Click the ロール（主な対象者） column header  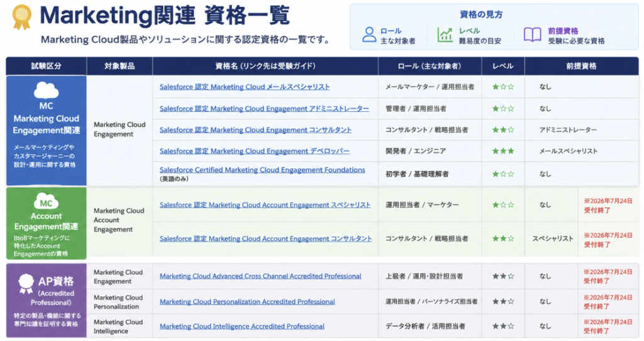(x=430, y=66)
